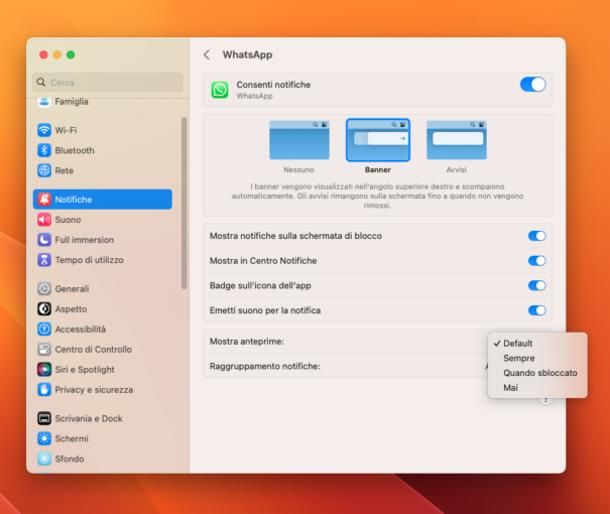Select Tempo di utilizzo label
Viewport: 610px width, 514px height.
[89, 260]
